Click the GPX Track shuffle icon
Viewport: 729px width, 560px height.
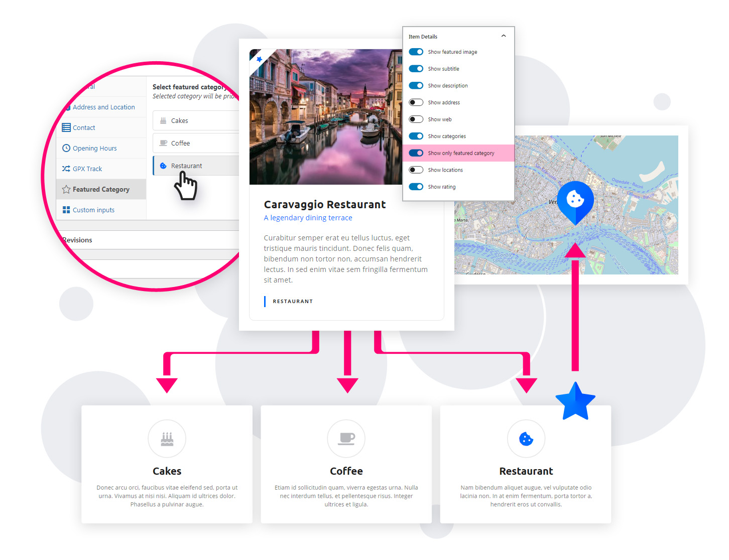coord(66,169)
